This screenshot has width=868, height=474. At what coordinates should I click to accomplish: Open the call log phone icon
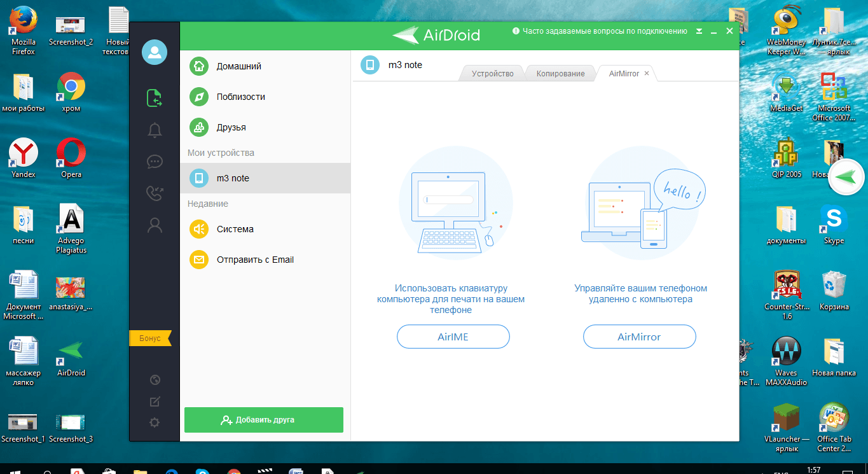tap(155, 193)
